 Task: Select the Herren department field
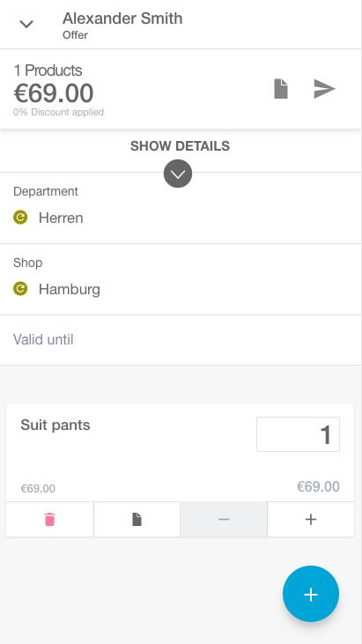(x=181, y=208)
